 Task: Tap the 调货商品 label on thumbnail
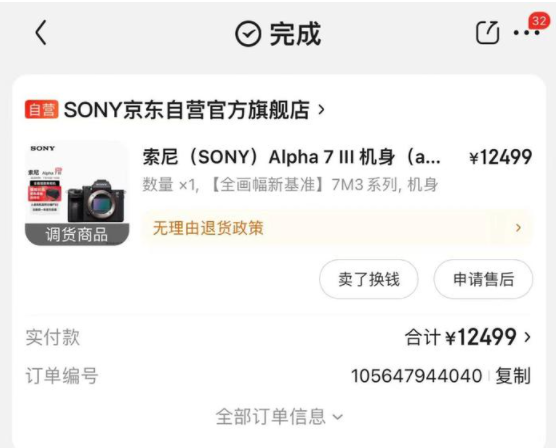point(77,234)
